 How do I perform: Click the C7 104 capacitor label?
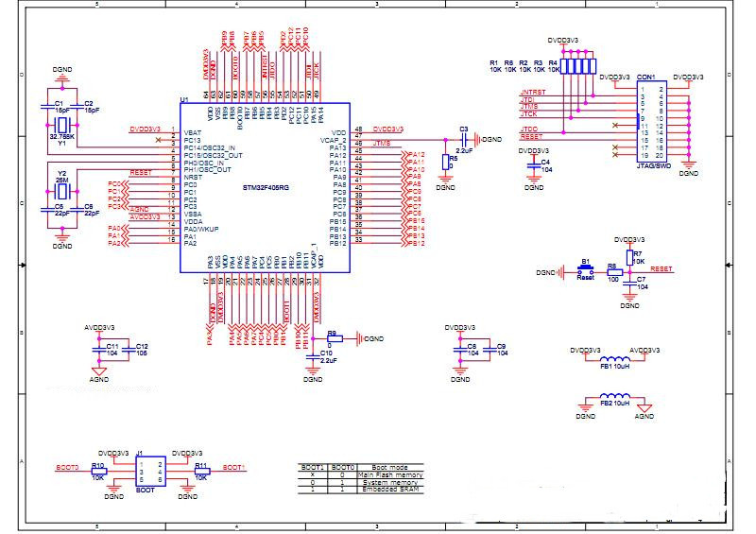click(643, 284)
